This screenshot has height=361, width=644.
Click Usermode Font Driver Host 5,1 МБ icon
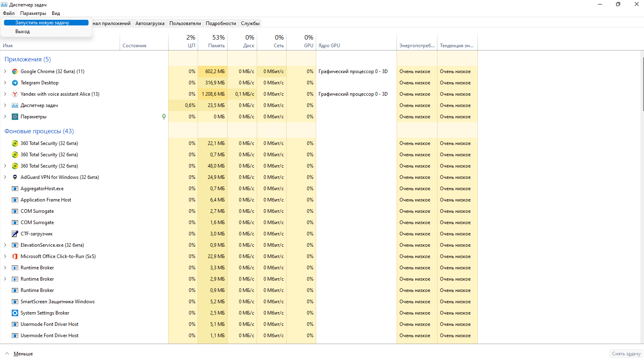pos(15,324)
